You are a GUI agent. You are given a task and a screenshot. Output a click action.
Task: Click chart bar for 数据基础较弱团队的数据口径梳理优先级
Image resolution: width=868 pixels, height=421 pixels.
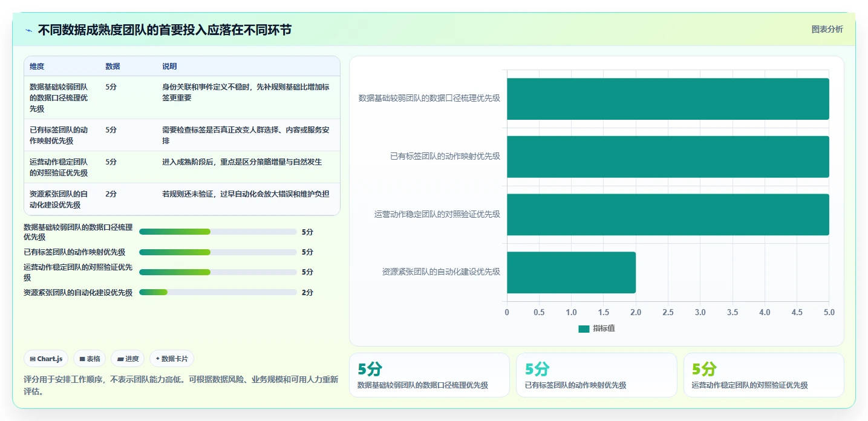668,99
